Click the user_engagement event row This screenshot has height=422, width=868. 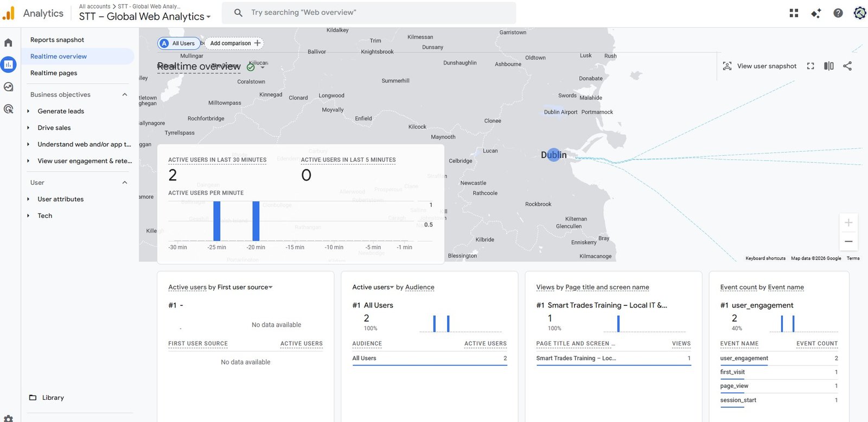click(x=778, y=358)
